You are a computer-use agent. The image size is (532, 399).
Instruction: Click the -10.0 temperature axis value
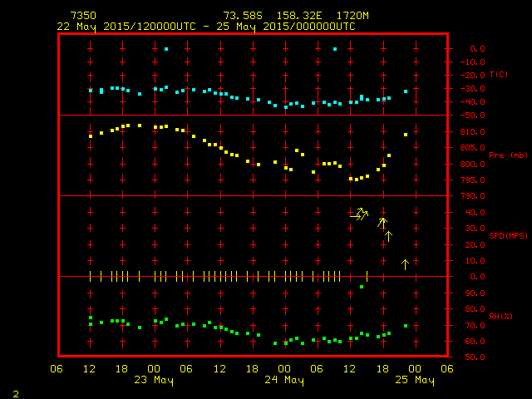pyautogui.click(x=473, y=62)
